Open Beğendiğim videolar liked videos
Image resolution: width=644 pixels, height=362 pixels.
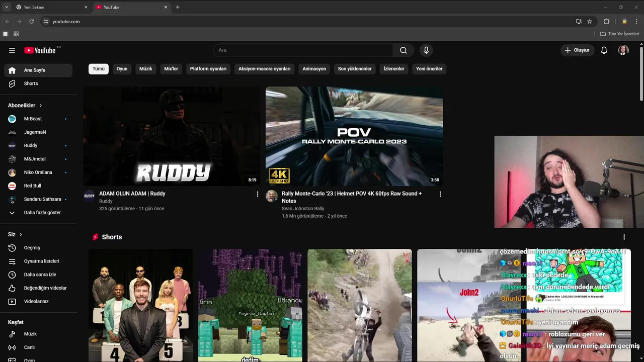pos(38,288)
